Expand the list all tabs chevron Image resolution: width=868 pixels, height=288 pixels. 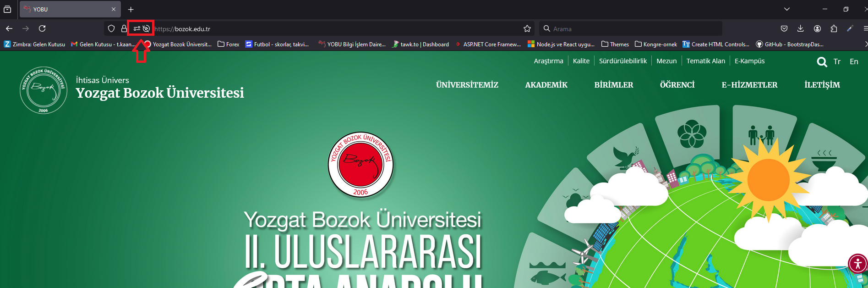(787, 9)
